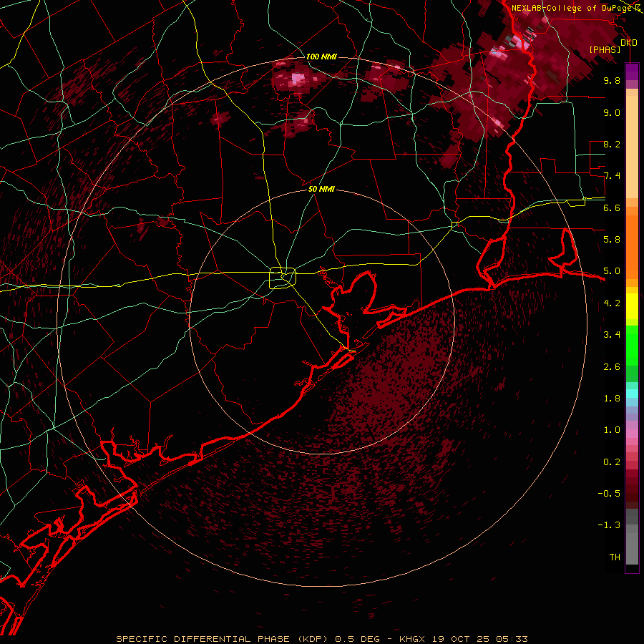
Task: Click the 9.8 value on the color scale
Action: point(612,80)
